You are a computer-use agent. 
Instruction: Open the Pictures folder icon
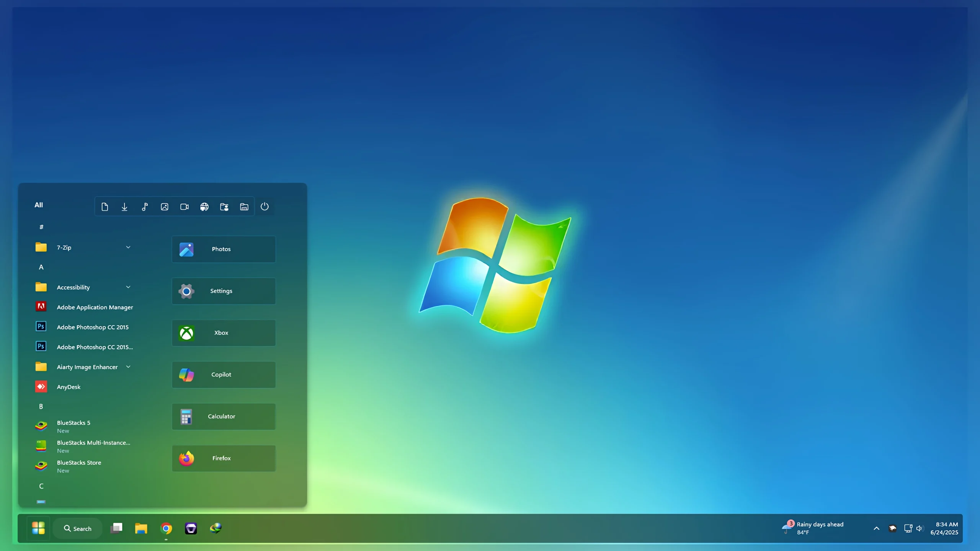tap(165, 207)
